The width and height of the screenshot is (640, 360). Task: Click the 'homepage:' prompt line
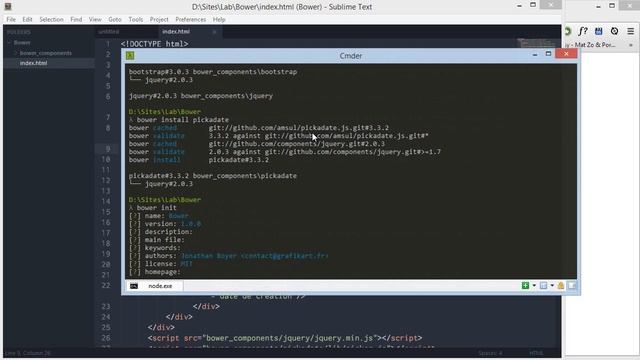click(x=154, y=272)
